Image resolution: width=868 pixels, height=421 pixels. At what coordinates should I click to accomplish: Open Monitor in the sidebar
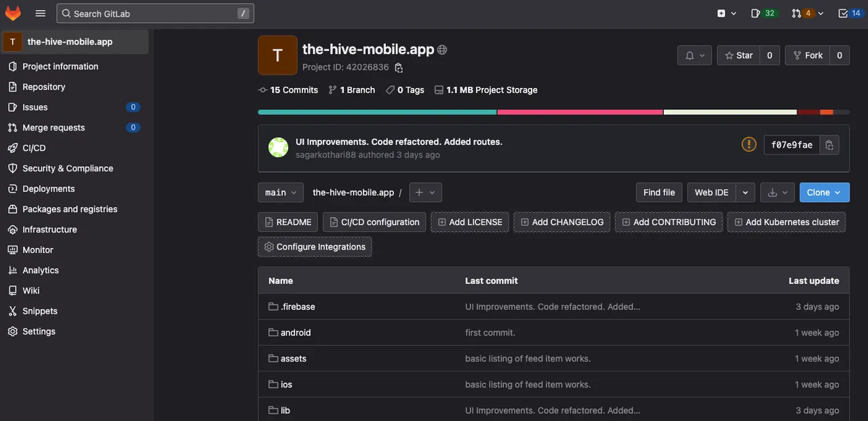click(x=38, y=249)
